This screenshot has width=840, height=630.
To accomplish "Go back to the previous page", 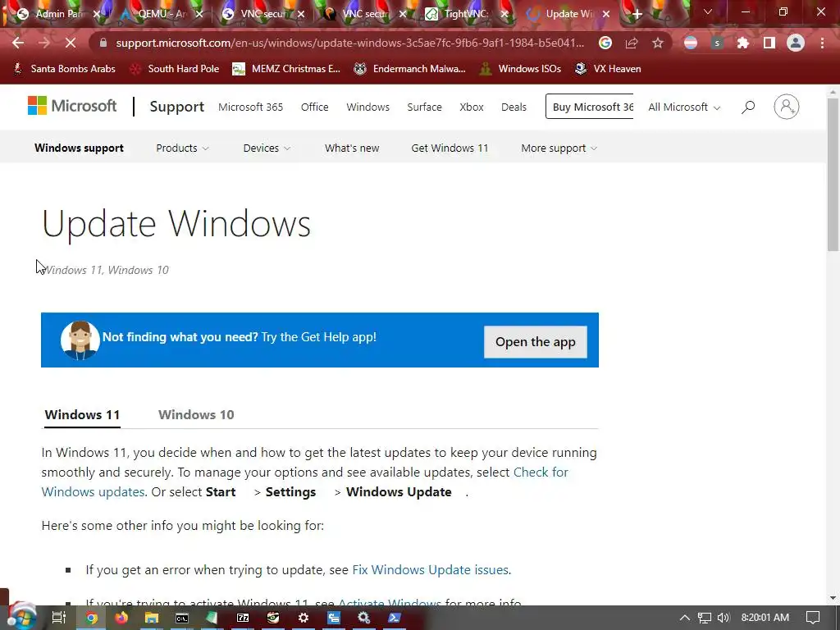I will [18, 43].
